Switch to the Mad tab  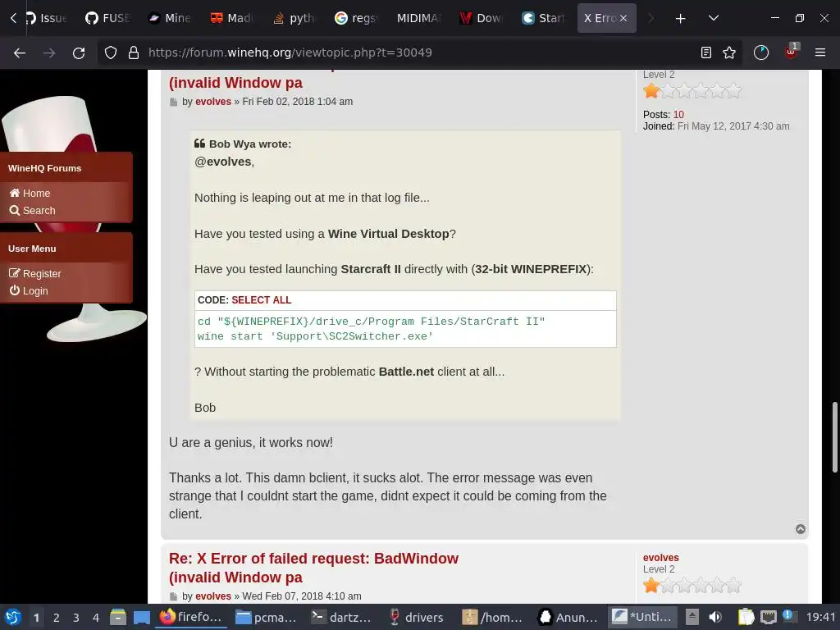pyautogui.click(x=232, y=18)
